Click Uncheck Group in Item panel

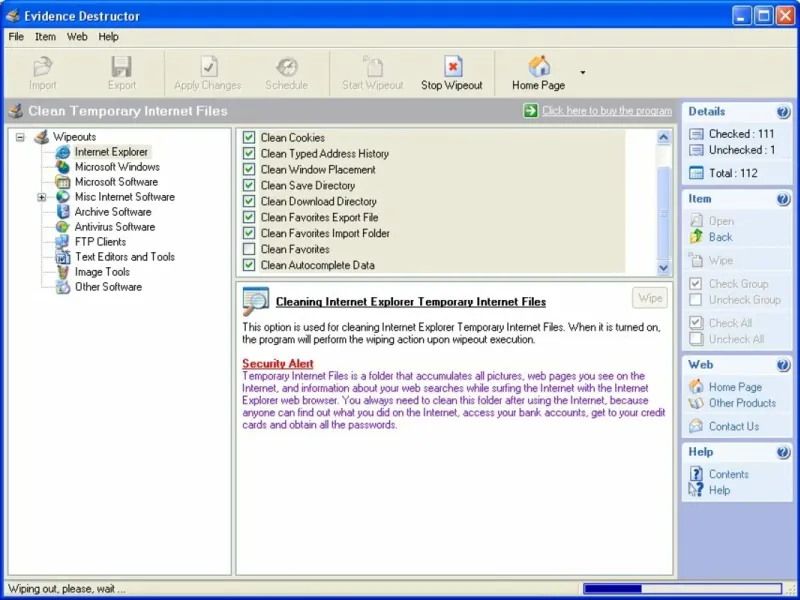[x=744, y=299]
